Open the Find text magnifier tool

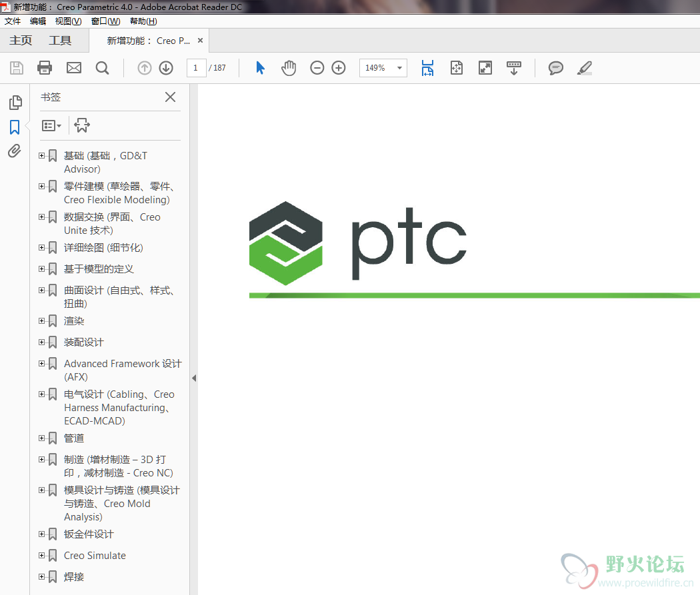click(x=102, y=68)
